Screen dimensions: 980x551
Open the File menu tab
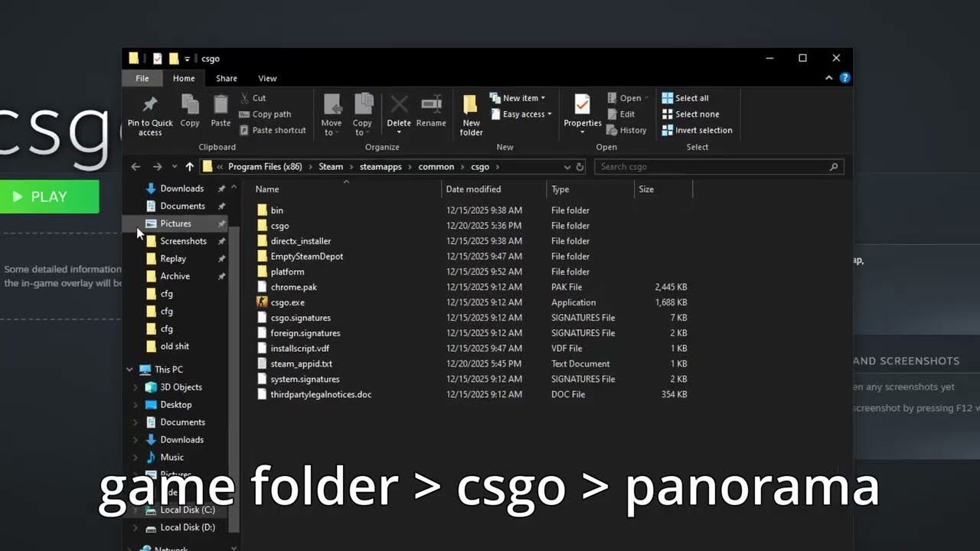coord(142,78)
